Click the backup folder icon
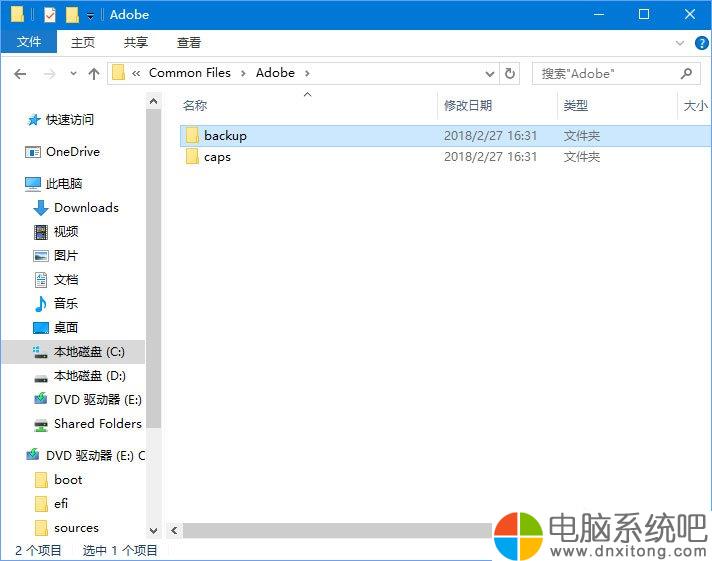The height and width of the screenshot is (561, 712). tap(192, 135)
